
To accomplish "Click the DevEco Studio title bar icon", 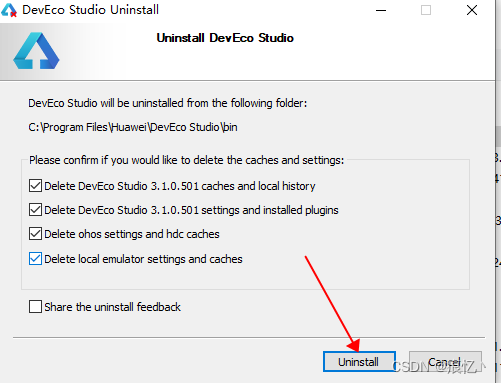I will pos(9,10).
